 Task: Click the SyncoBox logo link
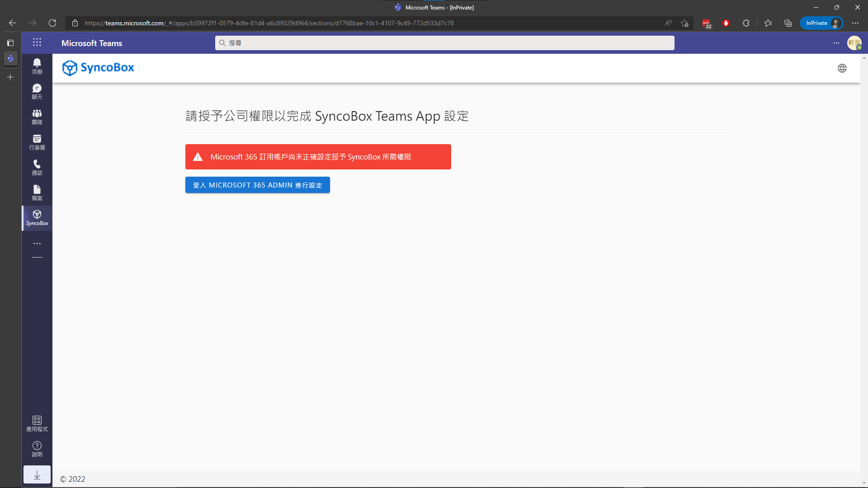[x=98, y=68]
